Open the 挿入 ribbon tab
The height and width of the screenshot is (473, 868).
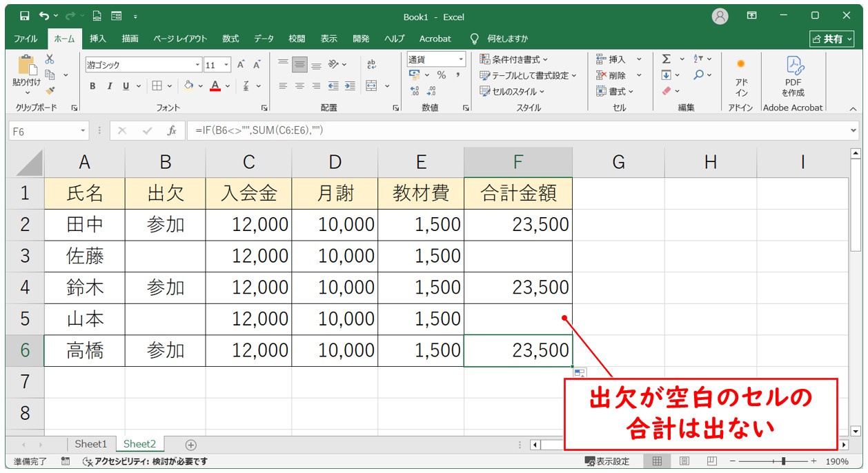[98, 39]
